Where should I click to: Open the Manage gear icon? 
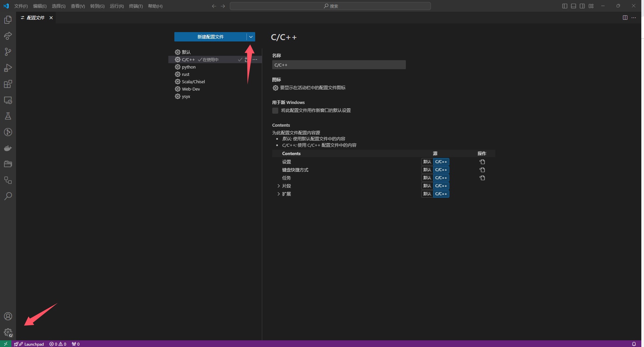coord(8,332)
